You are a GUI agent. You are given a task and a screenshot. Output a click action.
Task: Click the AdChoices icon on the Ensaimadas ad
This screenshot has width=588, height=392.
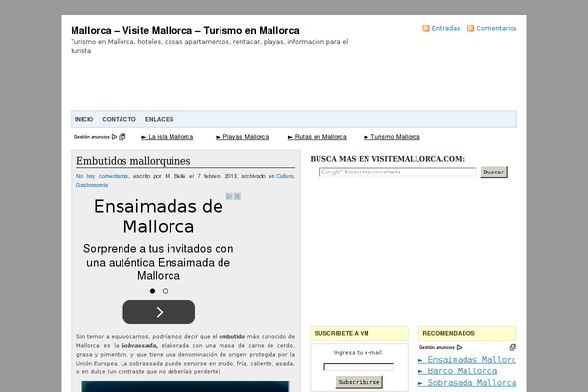[229, 196]
